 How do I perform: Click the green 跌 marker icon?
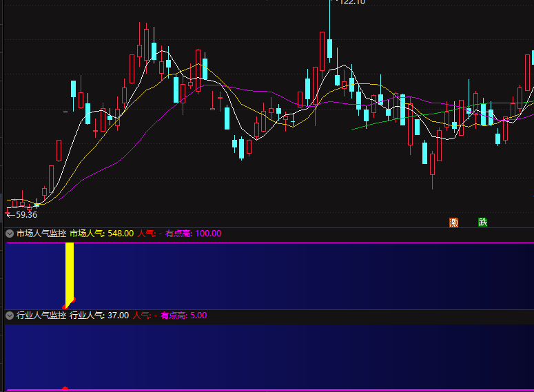[x=482, y=223]
